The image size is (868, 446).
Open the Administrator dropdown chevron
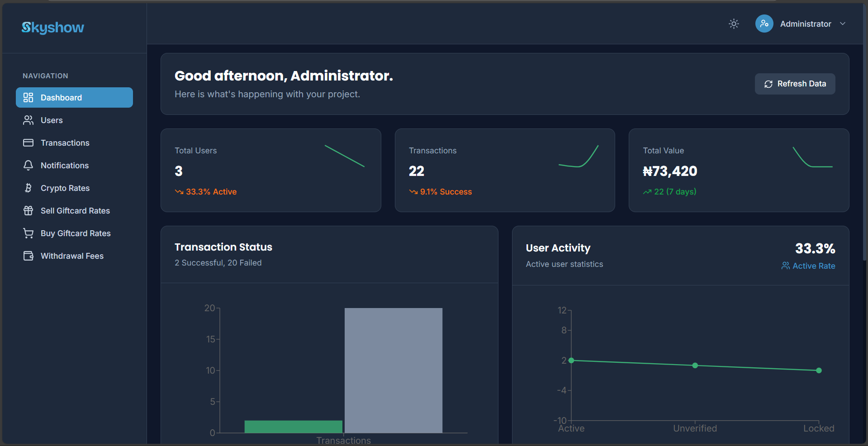pyautogui.click(x=843, y=24)
